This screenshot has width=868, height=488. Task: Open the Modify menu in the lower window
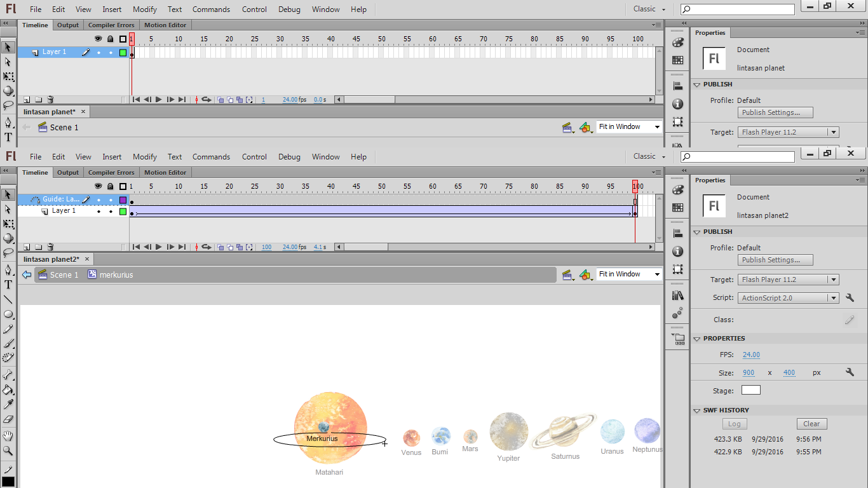[x=145, y=157]
